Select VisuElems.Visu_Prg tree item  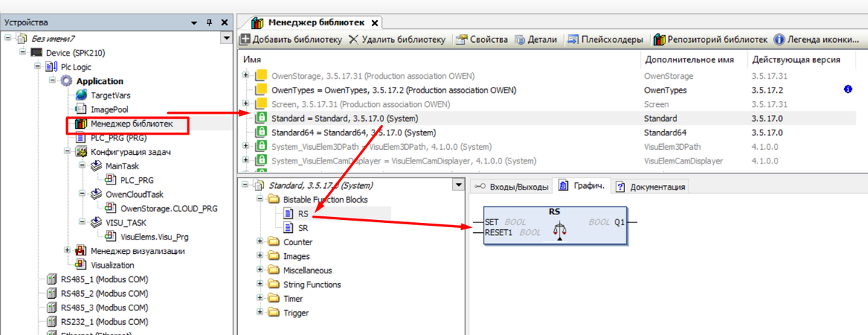[x=153, y=237]
